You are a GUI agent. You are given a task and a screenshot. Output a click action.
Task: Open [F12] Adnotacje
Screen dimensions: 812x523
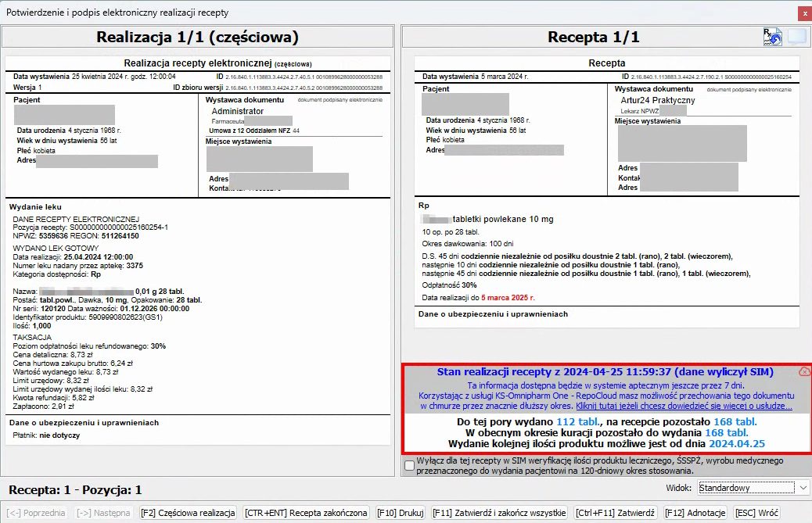point(695,513)
